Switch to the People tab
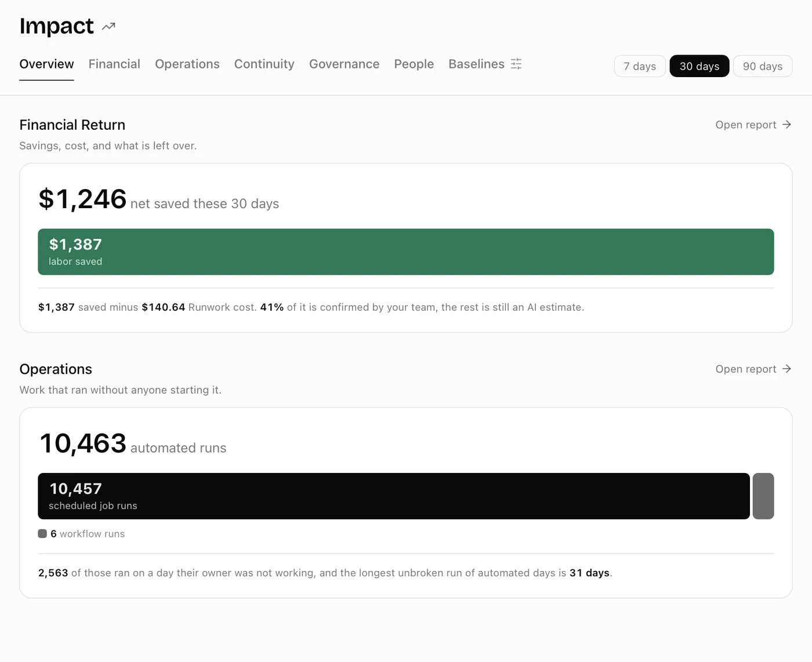The image size is (812, 662). (414, 64)
